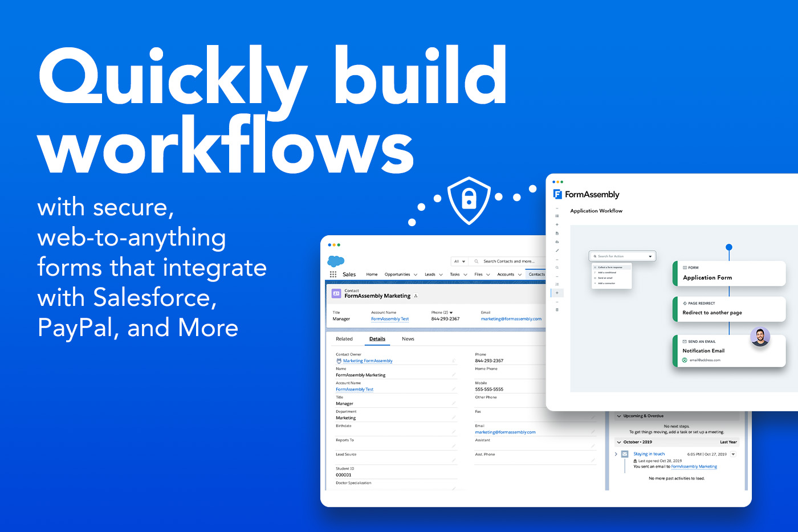This screenshot has width=798, height=532.
Task: Select the Redirect to another page card
Action: click(730, 309)
